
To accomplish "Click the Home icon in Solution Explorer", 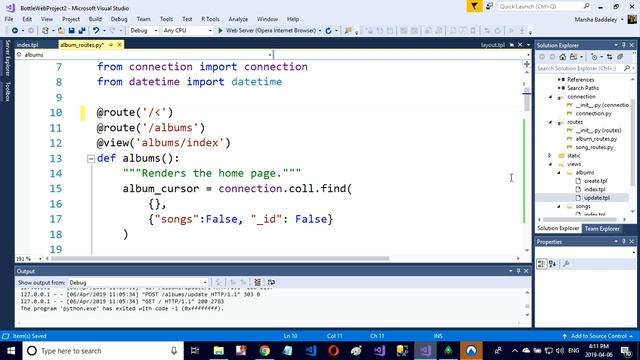I will click(x=562, y=57).
